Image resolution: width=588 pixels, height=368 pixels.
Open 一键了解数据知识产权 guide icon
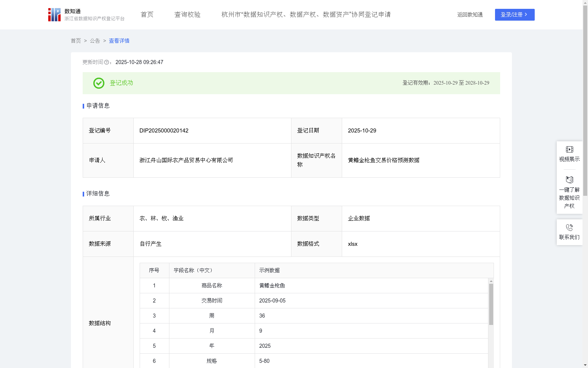tap(569, 180)
